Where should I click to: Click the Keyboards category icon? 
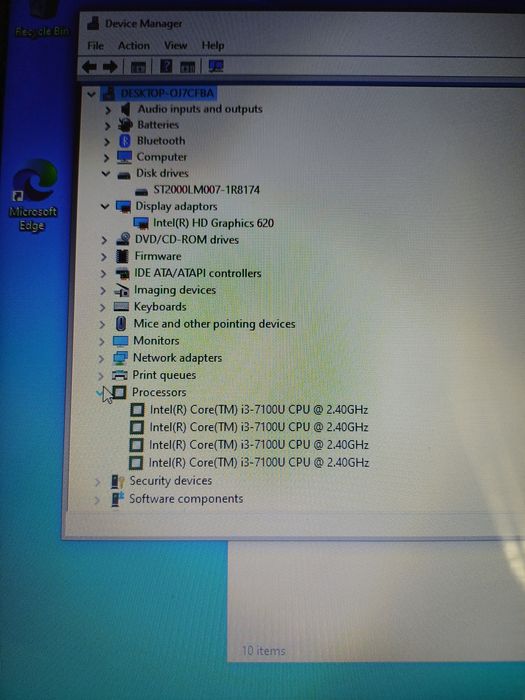121,307
